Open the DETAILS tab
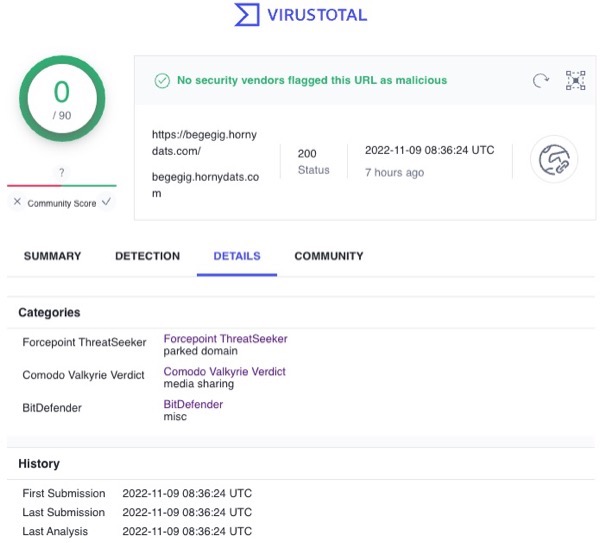The width and height of the screenshot is (600, 543). click(x=237, y=256)
